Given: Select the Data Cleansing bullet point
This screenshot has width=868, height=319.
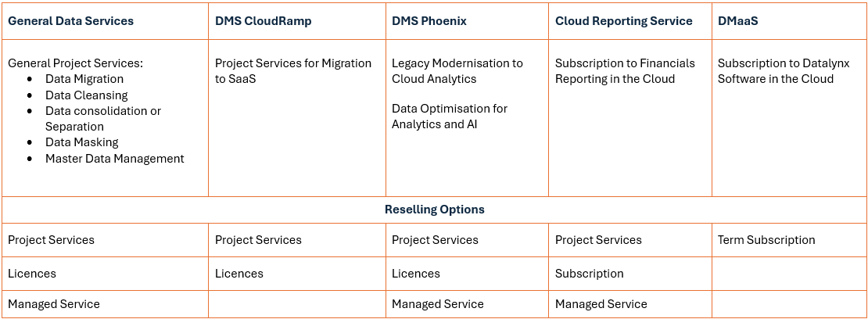Looking at the screenshot, I should [86, 95].
